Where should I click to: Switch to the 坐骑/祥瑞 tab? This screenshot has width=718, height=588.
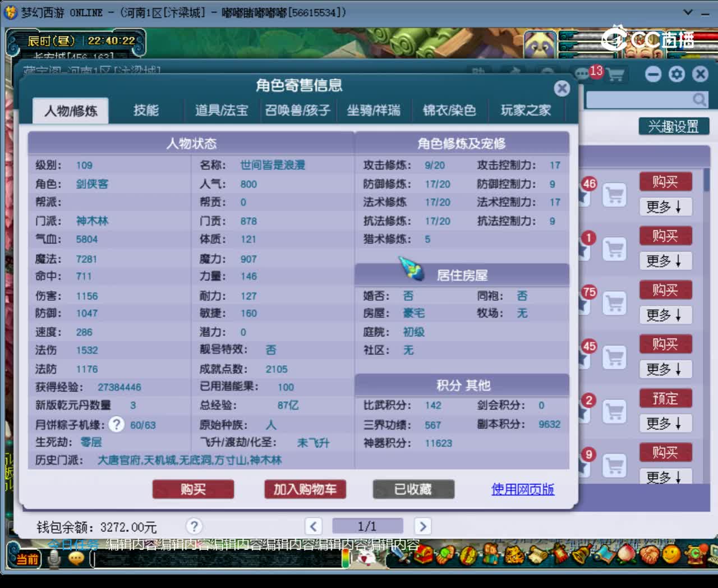coord(374,111)
